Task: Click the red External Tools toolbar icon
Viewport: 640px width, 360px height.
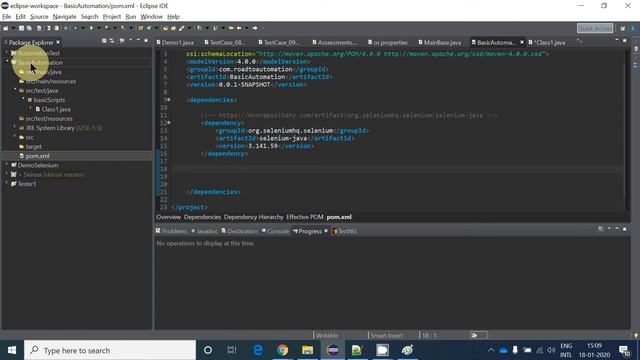Action: 123,28
